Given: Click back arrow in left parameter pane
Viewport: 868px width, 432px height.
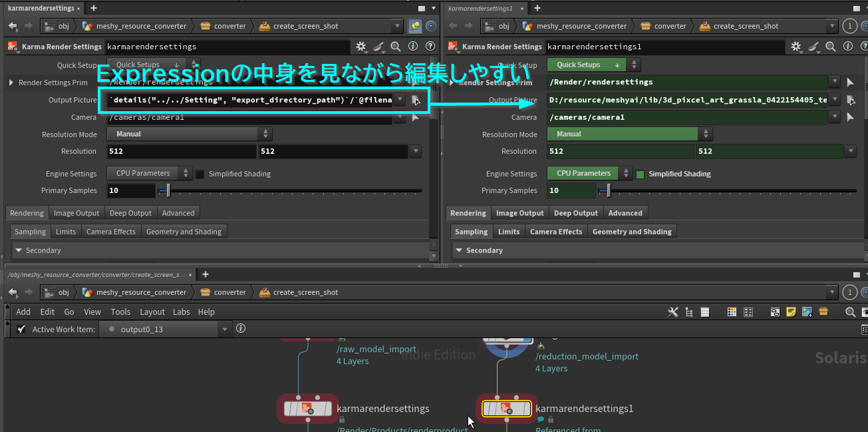Looking at the screenshot, I should point(13,26).
